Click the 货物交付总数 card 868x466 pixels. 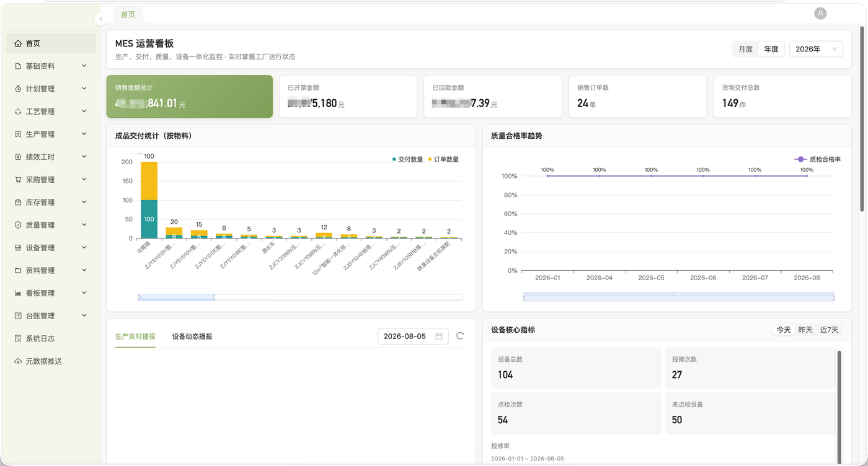[782, 97]
